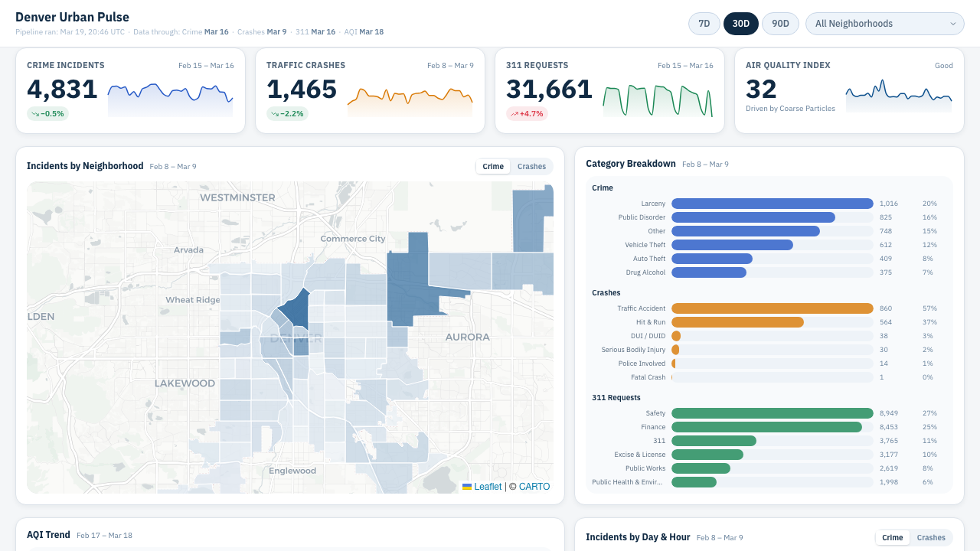Click "Driven by Coarse Particles" text
This screenshot has width=980, height=551.
click(790, 109)
